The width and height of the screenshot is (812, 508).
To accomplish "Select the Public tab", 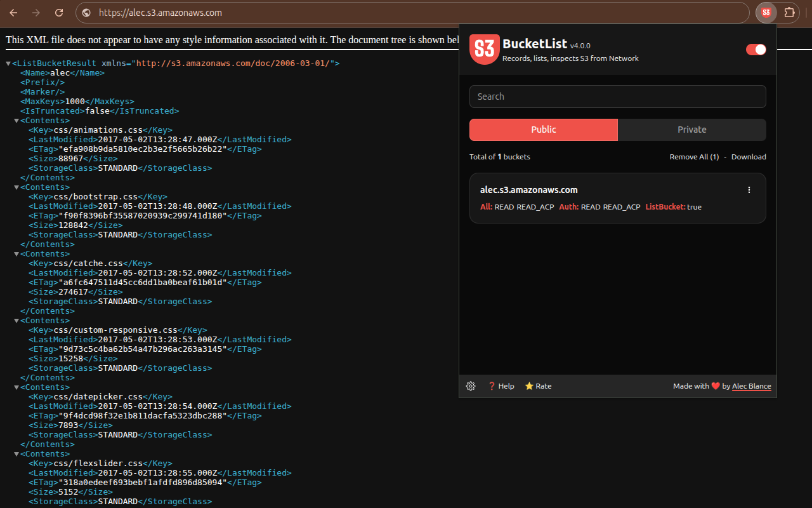I will click(544, 130).
